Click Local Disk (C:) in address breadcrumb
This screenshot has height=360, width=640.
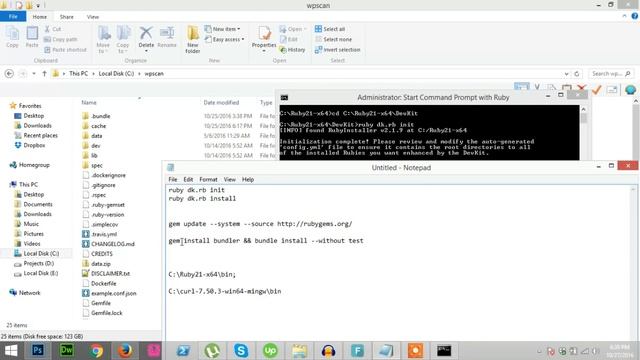coord(116,74)
